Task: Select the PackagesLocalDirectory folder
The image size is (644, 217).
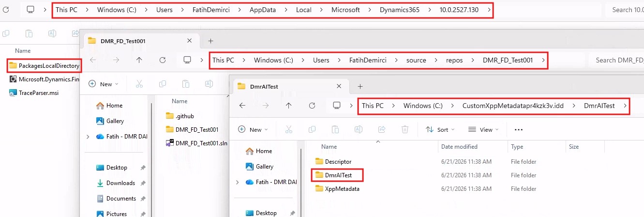Action: [x=44, y=65]
